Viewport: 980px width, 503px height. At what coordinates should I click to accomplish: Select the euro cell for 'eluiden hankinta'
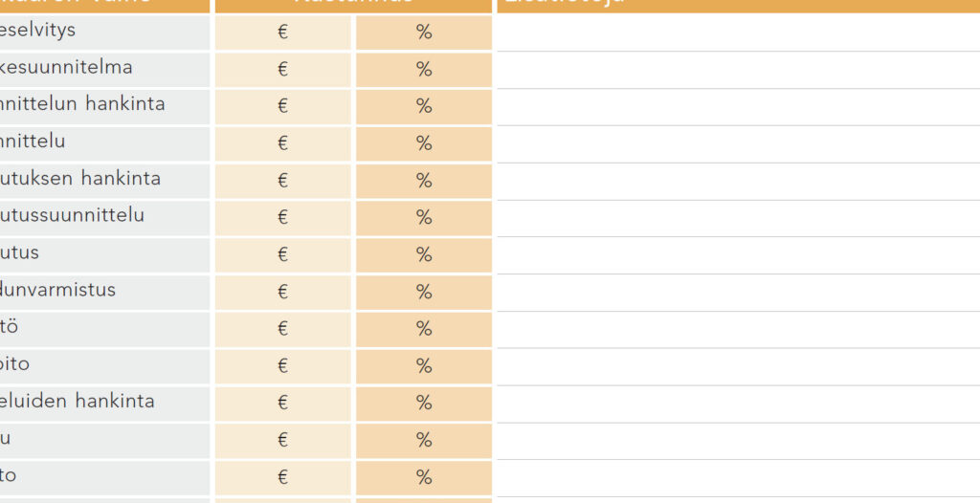[283, 403]
